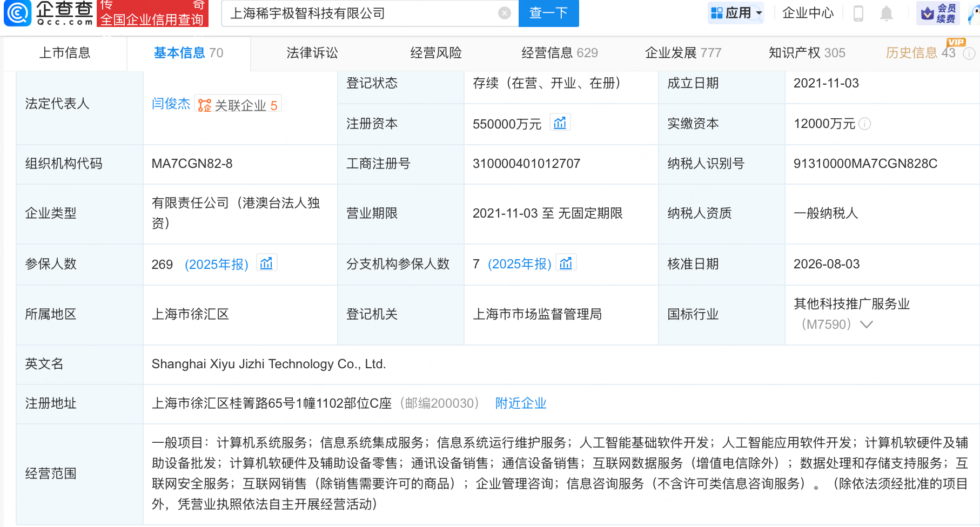
Task: Click the 查一下 search button
Action: (x=548, y=13)
